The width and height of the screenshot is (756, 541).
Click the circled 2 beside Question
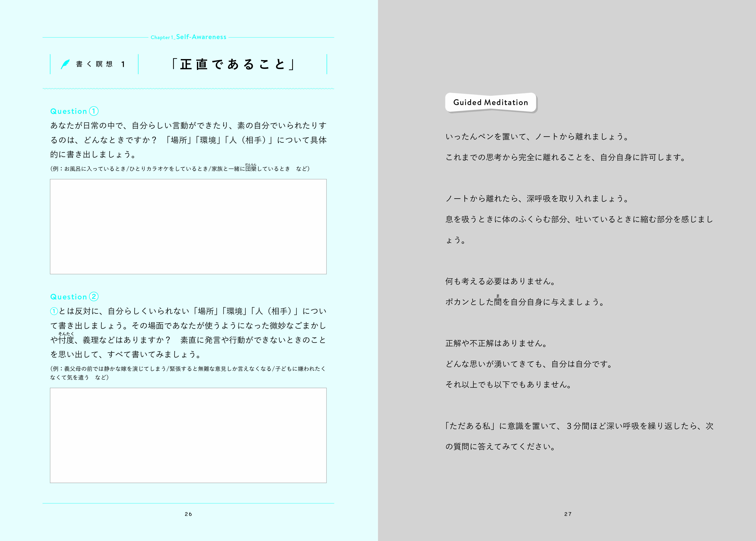pos(94,296)
